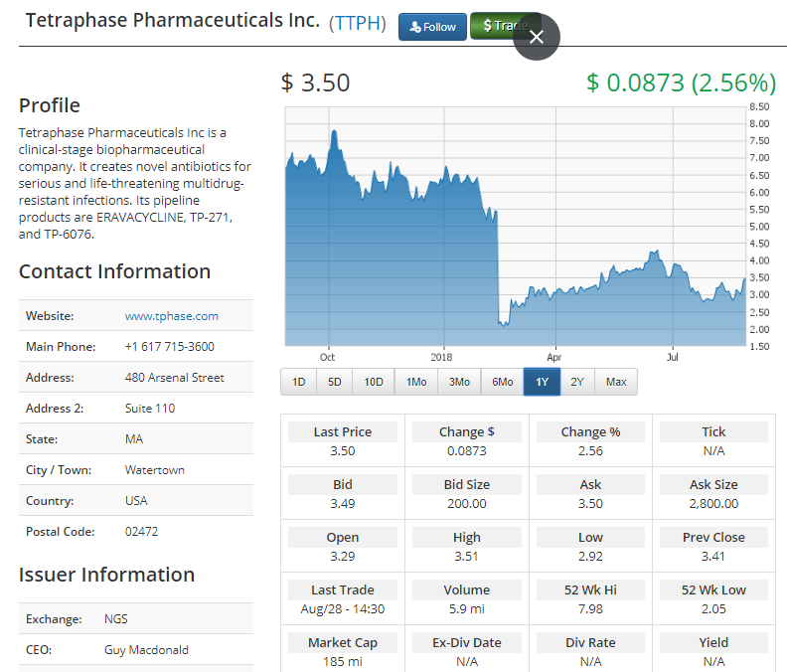Screen dimensions: 787x672
Task: Click the address 480 Arsenal Street
Action: pyautogui.click(x=175, y=378)
